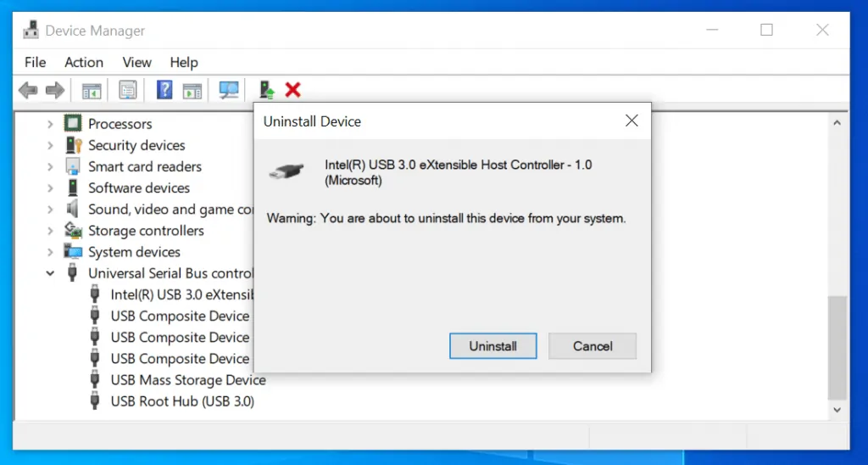
Task: Expand the System devices node
Action: pyautogui.click(x=50, y=252)
